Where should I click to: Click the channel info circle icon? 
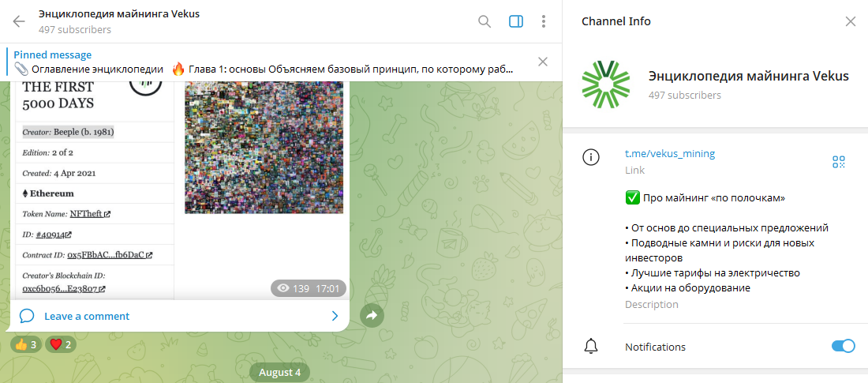click(591, 157)
